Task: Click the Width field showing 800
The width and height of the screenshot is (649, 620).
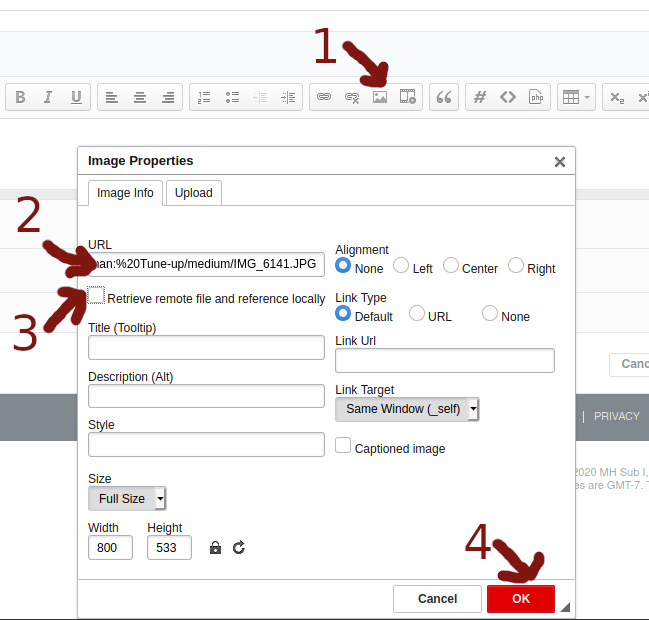Action: click(x=110, y=548)
